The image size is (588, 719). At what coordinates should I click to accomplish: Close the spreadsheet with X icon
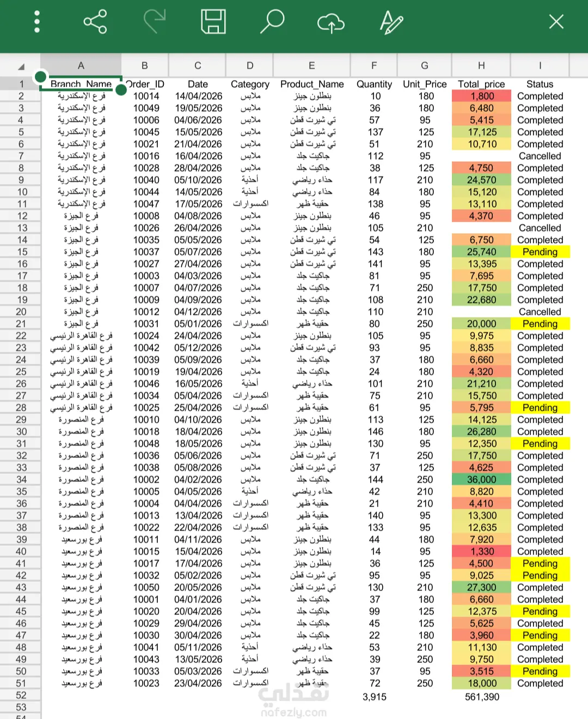pos(556,22)
